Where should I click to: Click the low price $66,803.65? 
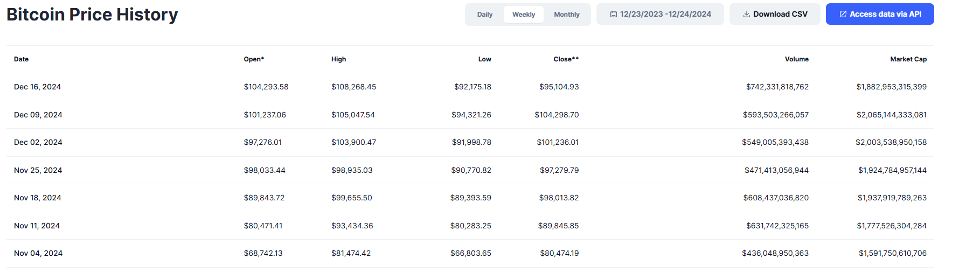pos(471,253)
